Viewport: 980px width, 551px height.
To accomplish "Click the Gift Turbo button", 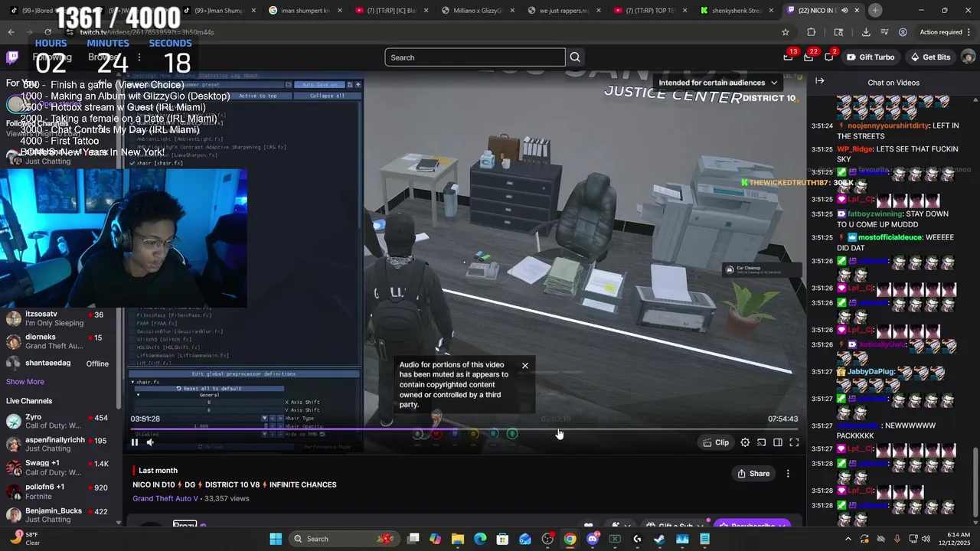I will 871,57.
